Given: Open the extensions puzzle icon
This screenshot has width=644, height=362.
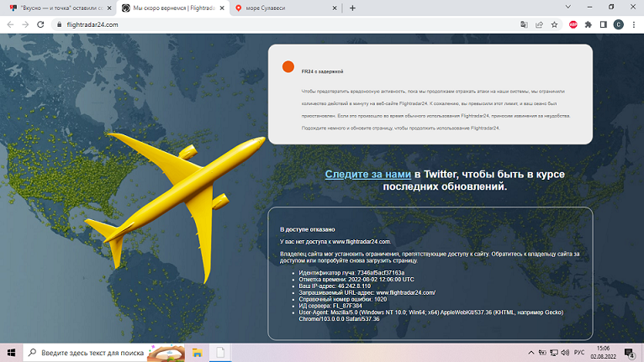Looking at the screenshot, I should (589, 24).
